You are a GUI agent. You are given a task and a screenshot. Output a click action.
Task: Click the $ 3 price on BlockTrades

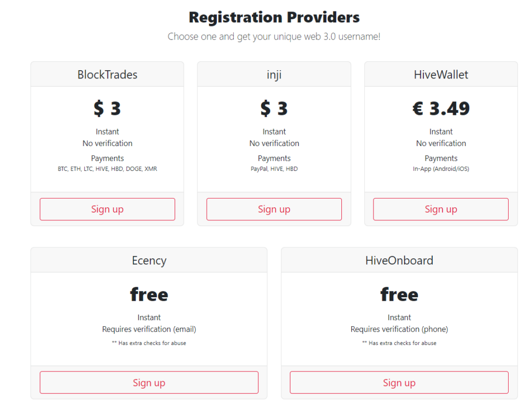point(107,108)
